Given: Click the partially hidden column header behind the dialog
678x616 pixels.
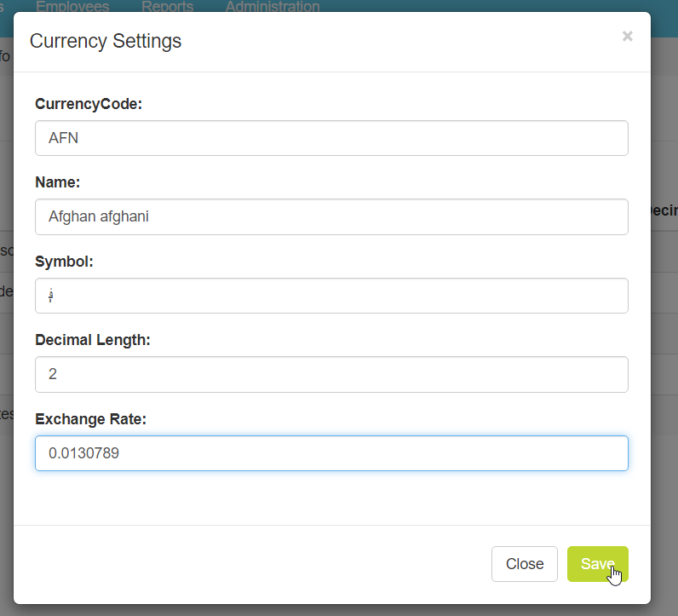Looking at the screenshot, I should pos(664,211).
